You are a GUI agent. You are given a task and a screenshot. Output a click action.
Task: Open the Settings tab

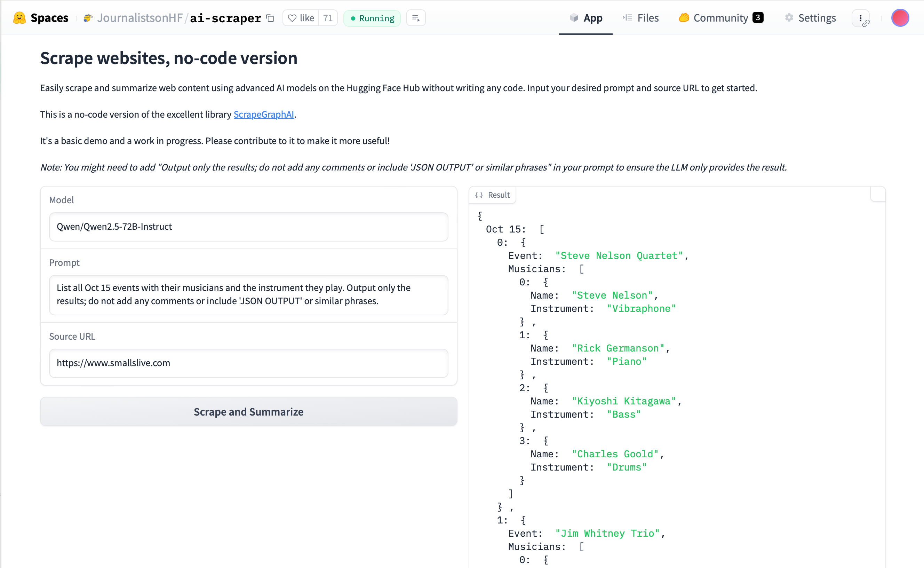tap(810, 18)
